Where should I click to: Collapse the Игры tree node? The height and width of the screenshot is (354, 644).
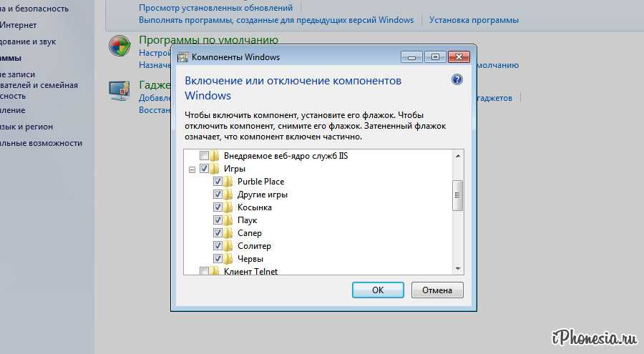click(x=192, y=169)
